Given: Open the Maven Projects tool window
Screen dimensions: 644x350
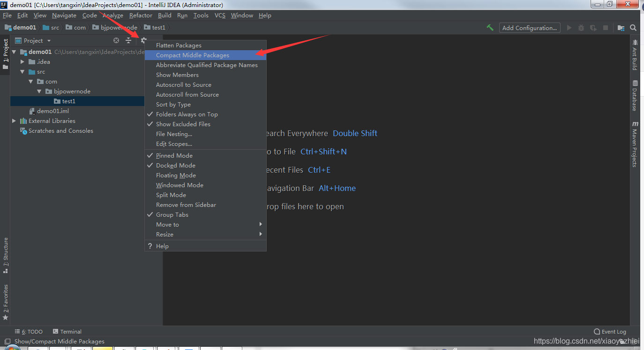Looking at the screenshot, I should tap(635, 145).
